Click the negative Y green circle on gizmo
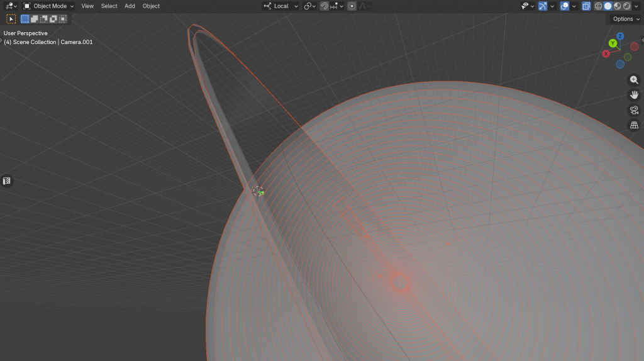The width and height of the screenshot is (644, 361). coord(628,57)
